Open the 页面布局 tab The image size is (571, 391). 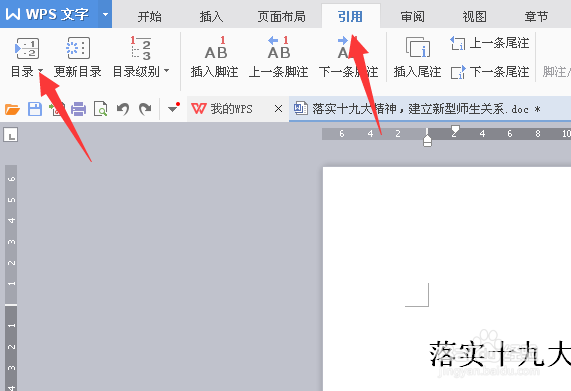pyautogui.click(x=281, y=16)
